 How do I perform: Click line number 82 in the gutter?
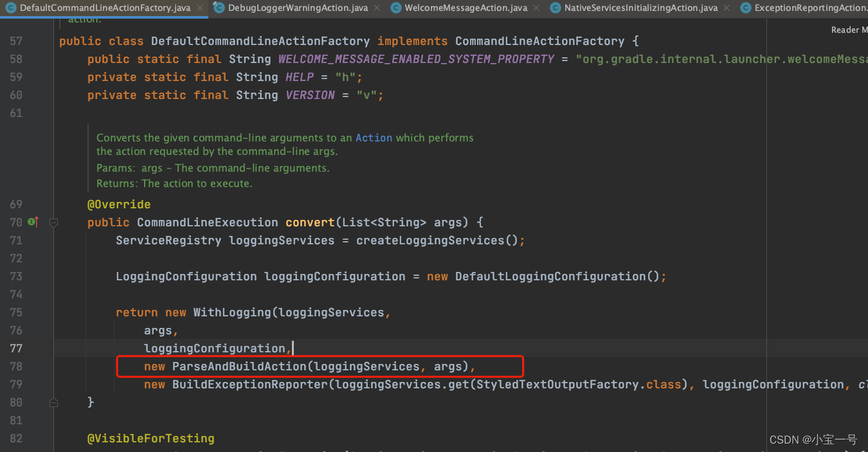coord(15,438)
